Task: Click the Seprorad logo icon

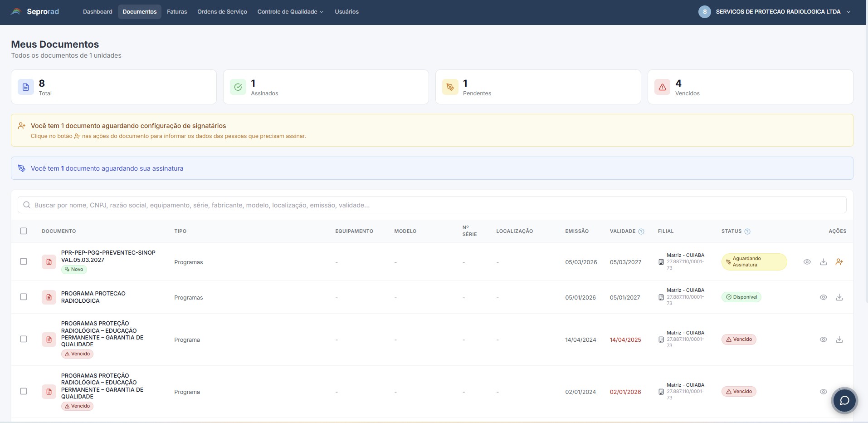Action: click(15, 11)
